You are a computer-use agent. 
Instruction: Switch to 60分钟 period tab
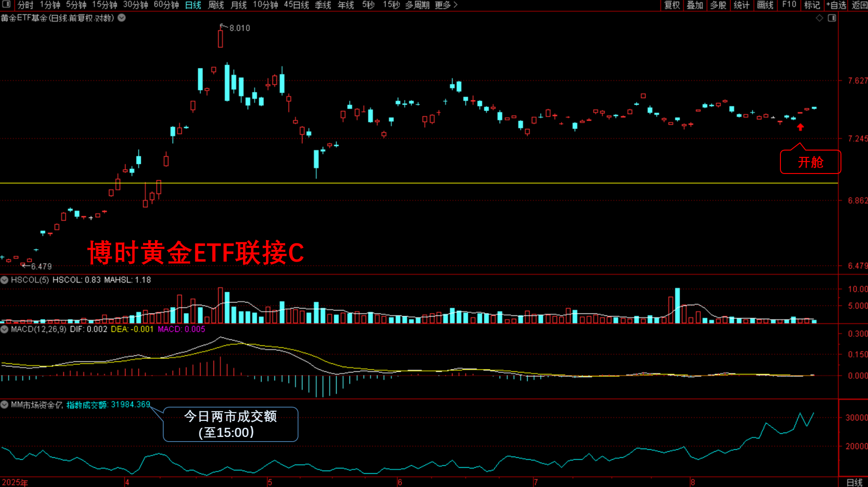pyautogui.click(x=166, y=5)
